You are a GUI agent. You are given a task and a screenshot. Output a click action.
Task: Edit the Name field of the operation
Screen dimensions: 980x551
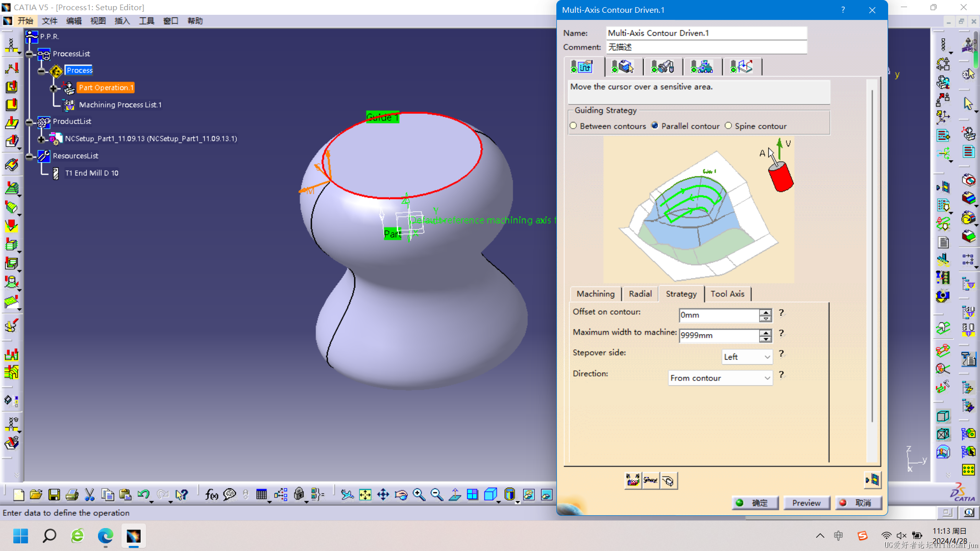click(x=706, y=33)
